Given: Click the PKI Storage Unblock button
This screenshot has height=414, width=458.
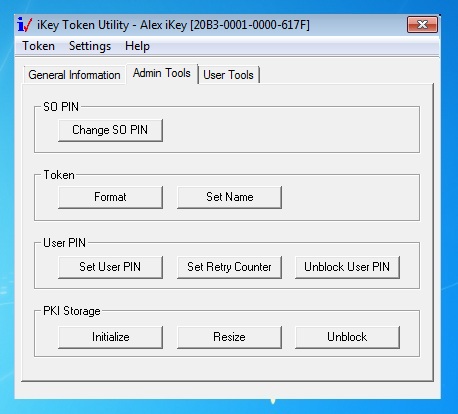Looking at the screenshot, I should pyautogui.click(x=347, y=337).
